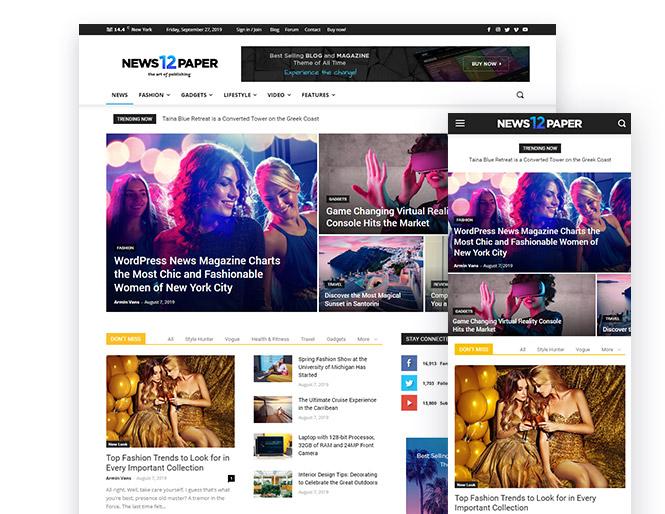The height and width of the screenshot is (514, 665).
Task: Click the desktop TRENDING NOW label
Action: pyautogui.click(x=134, y=119)
